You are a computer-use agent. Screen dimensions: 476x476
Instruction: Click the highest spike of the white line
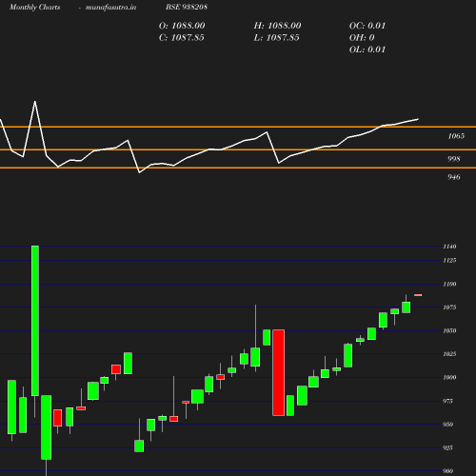click(x=35, y=102)
